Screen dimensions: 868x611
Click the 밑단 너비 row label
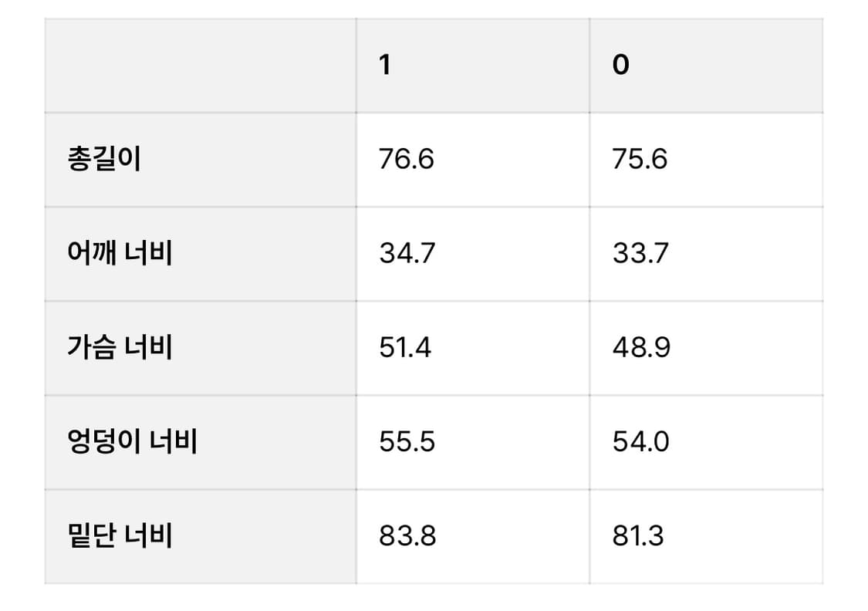[x=120, y=536]
